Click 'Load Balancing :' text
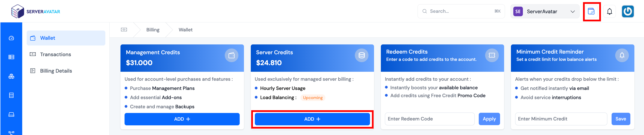This screenshot has height=135, width=644. (278, 97)
